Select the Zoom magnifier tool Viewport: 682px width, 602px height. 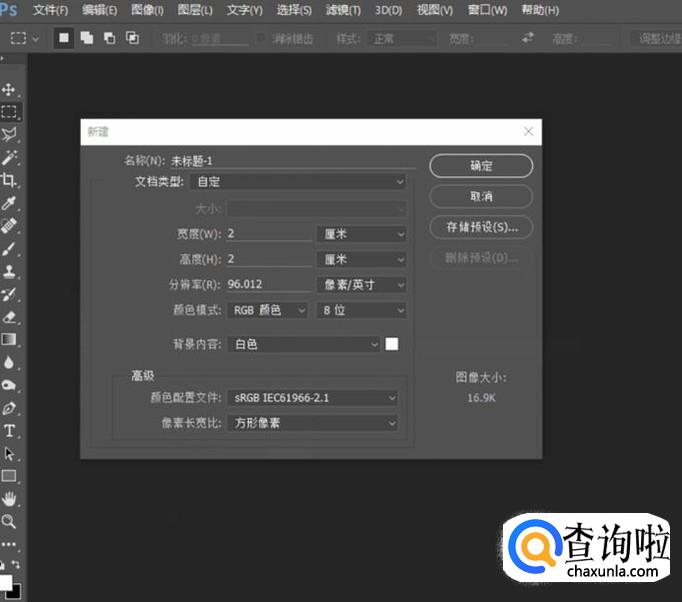[x=9, y=521]
